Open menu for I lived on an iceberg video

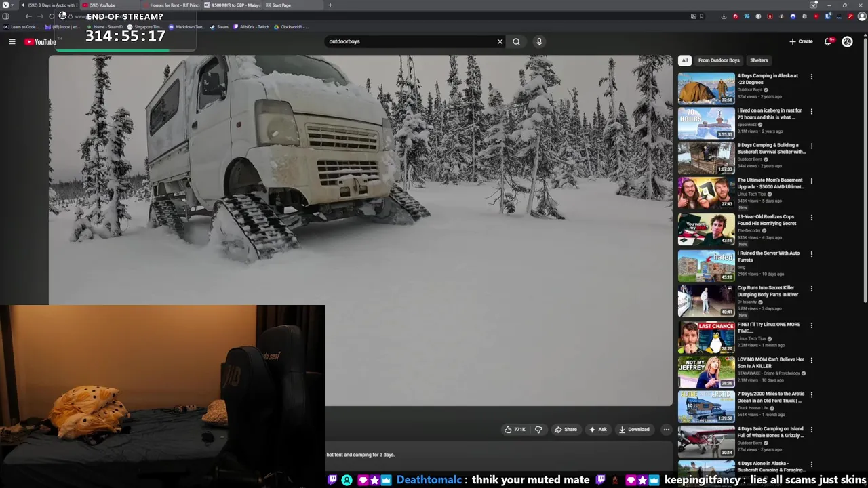coord(811,111)
